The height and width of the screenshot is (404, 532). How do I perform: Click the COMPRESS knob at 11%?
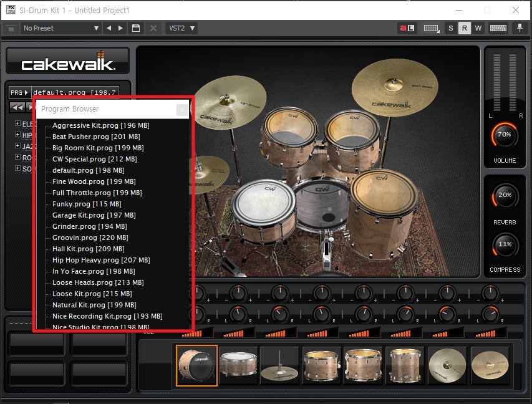point(505,245)
